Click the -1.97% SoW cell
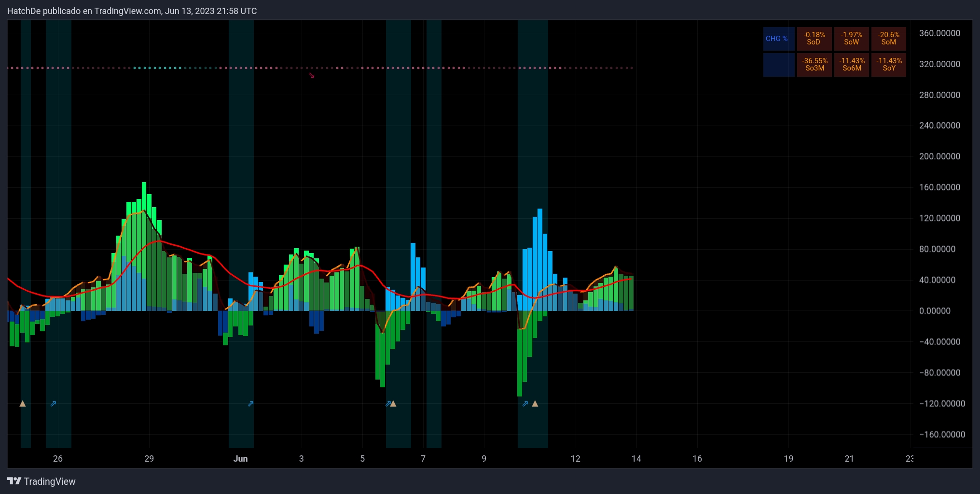980x494 pixels. [852, 39]
